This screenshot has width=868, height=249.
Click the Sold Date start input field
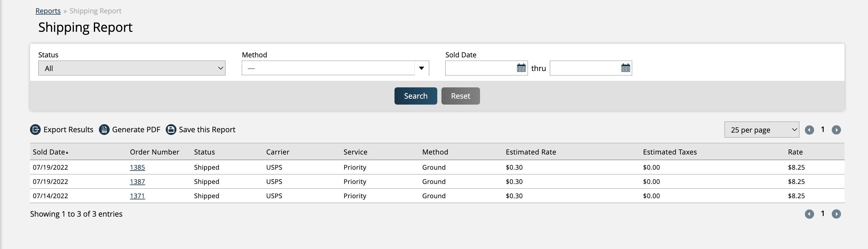[x=481, y=68]
